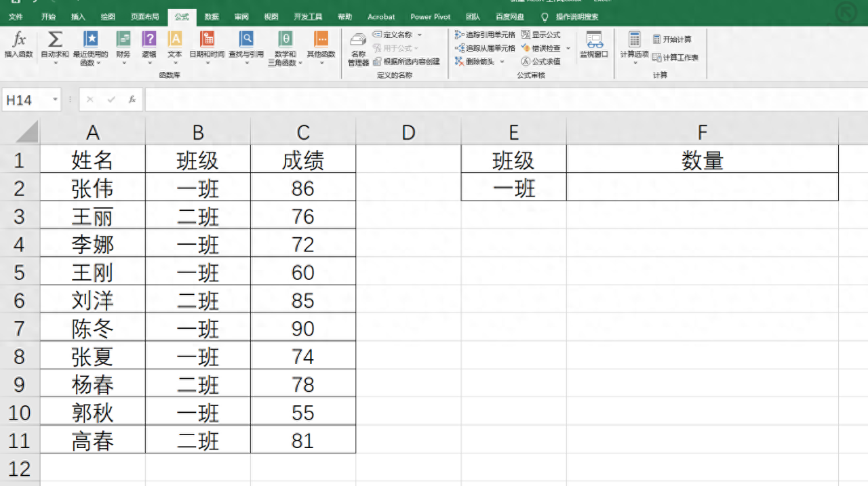Open the File (文件) tab
This screenshot has height=486, width=868.
click(16, 17)
